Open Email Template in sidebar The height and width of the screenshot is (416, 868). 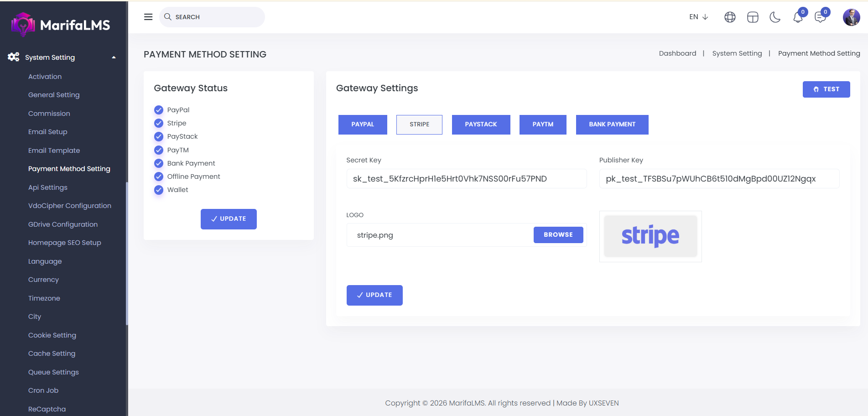coord(54,151)
